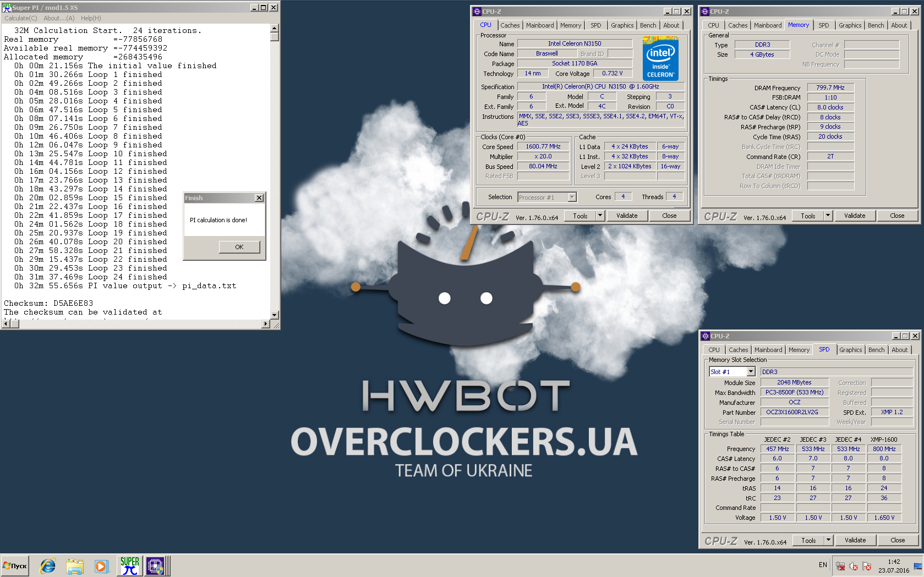
Task: Expand Tools arrow in SPD window
Action: pos(828,540)
